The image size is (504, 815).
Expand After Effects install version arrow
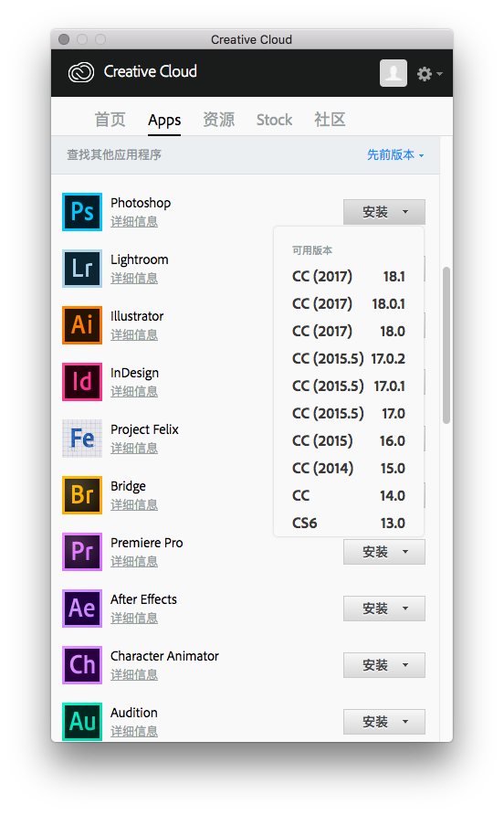coord(405,609)
